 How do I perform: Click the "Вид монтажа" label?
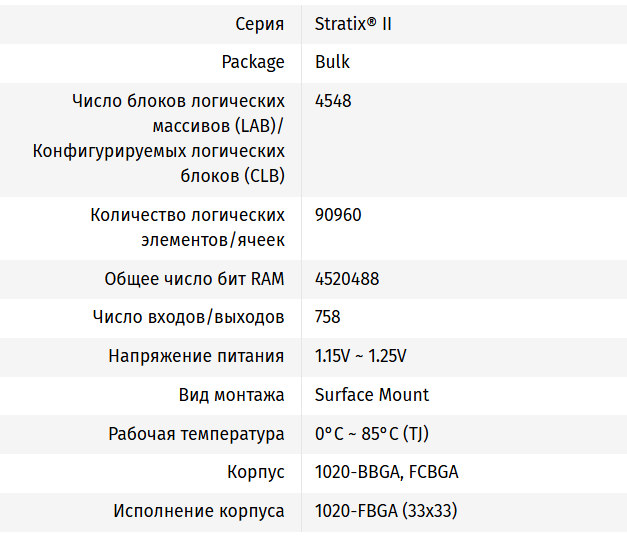coord(231,395)
